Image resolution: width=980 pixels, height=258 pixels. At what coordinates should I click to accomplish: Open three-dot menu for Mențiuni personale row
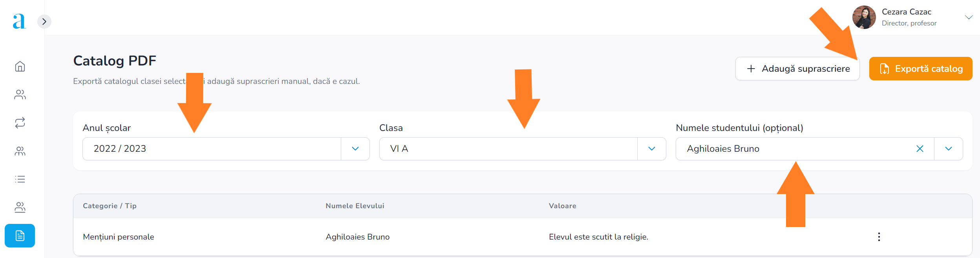tap(879, 237)
